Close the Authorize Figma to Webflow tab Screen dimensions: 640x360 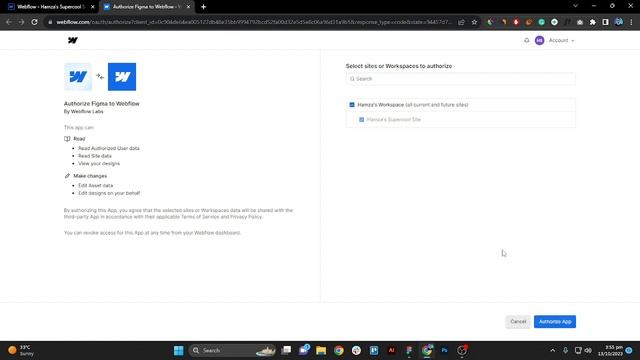188,7
